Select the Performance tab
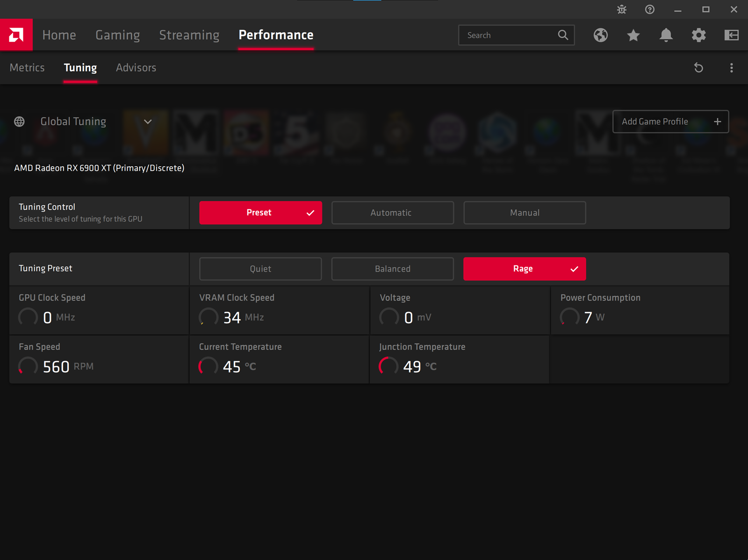Screen dimensions: 748x560 (x=276, y=35)
